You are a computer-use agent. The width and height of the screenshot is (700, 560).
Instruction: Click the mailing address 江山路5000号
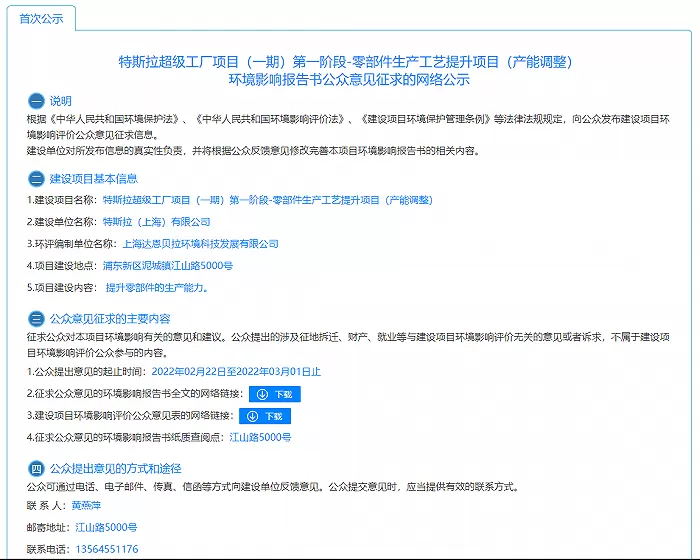[106, 527]
